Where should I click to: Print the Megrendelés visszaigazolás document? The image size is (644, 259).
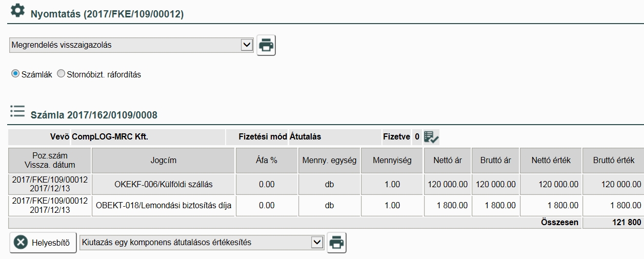coord(266,45)
